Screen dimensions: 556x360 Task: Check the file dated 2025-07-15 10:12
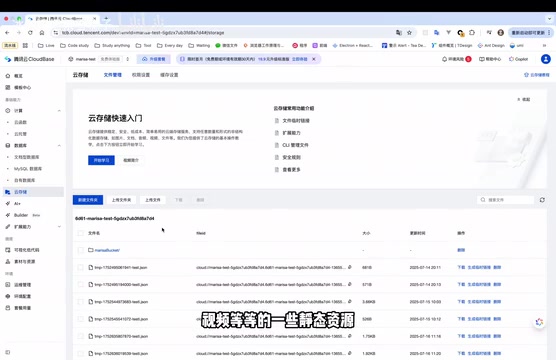[80, 319]
